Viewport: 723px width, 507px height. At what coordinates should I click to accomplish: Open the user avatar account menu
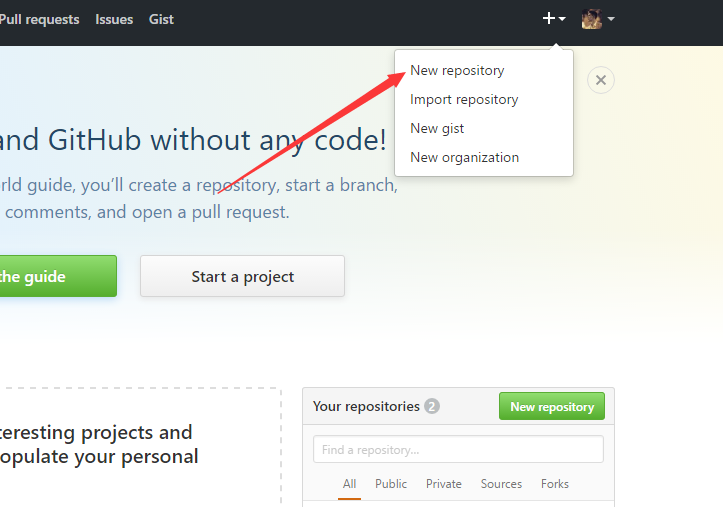598,19
